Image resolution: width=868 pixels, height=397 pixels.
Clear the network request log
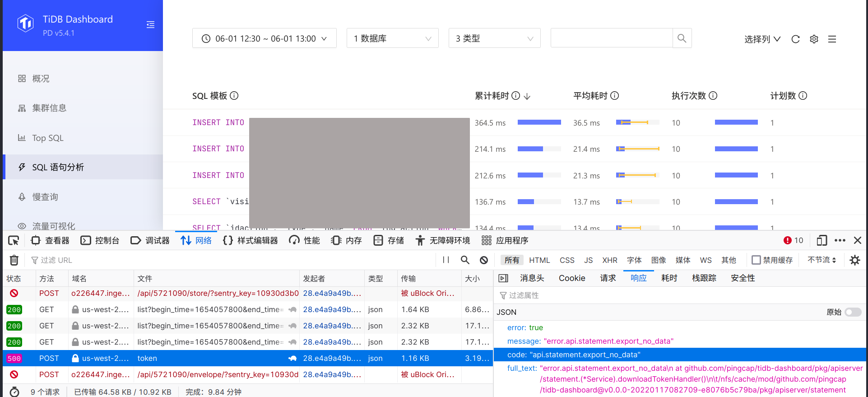coord(14,260)
